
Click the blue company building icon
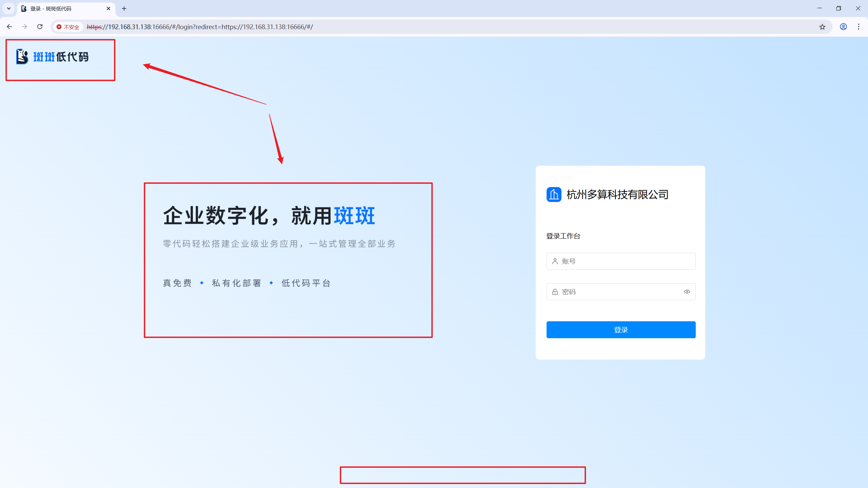point(554,195)
